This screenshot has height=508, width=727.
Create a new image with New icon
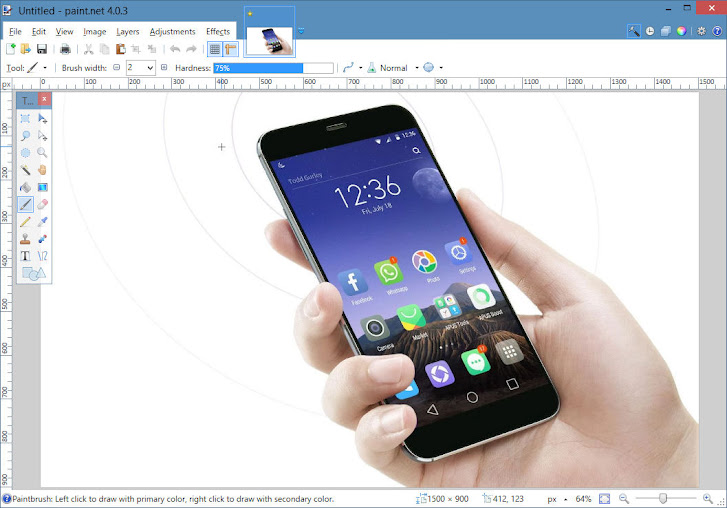click(x=11, y=49)
